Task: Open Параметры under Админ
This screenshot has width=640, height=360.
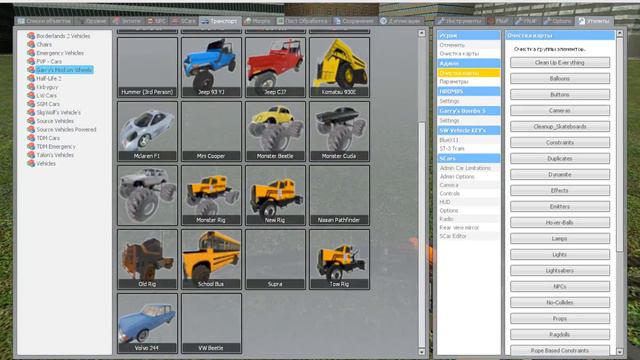Action: [x=469, y=82]
